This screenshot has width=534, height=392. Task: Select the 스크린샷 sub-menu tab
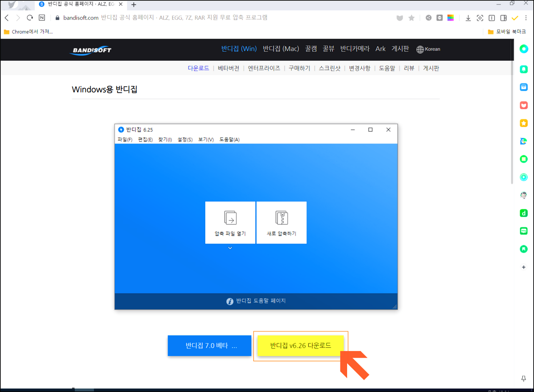pos(330,68)
